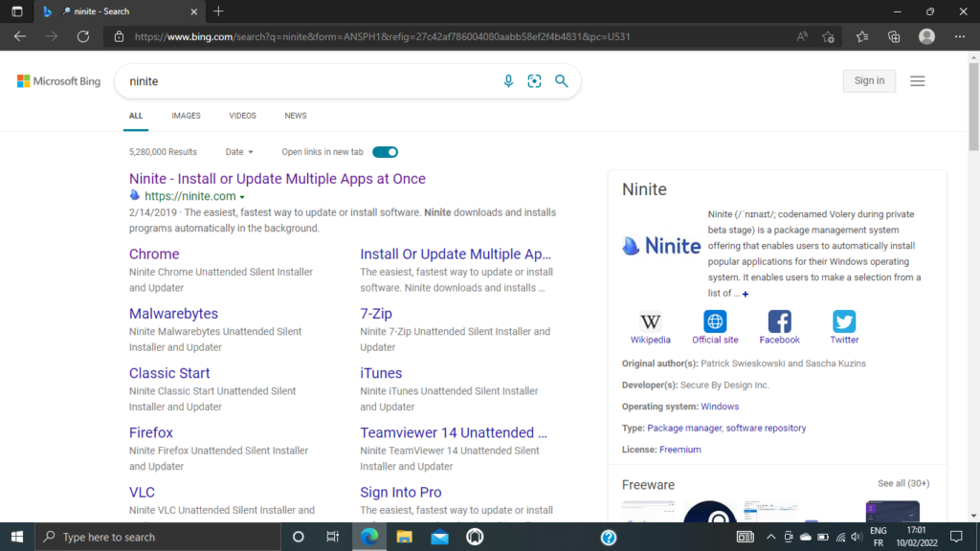Click the Sign in button
This screenshot has height=551, width=980.
coord(869,80)
